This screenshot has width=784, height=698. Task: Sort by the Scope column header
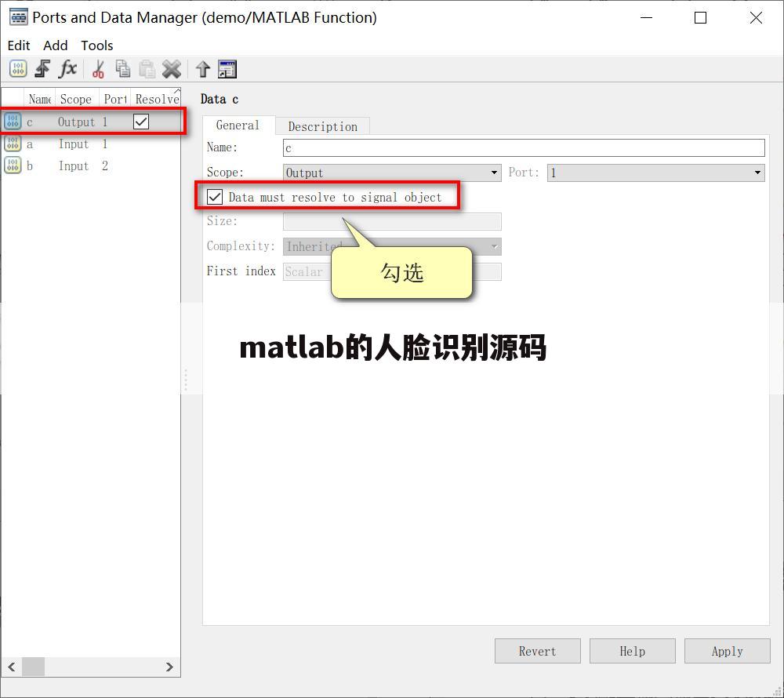click(77, 99)
